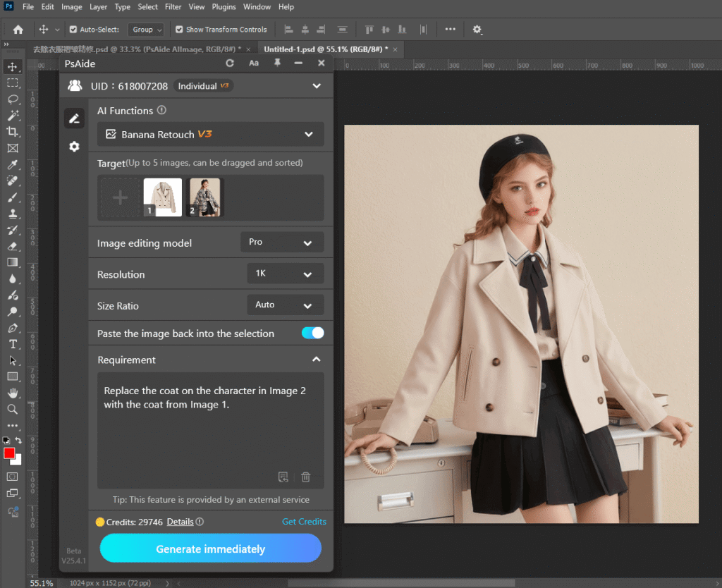722x588 pixels.
Task: Open the Get Credits link
Action: [x=304, y=522]
